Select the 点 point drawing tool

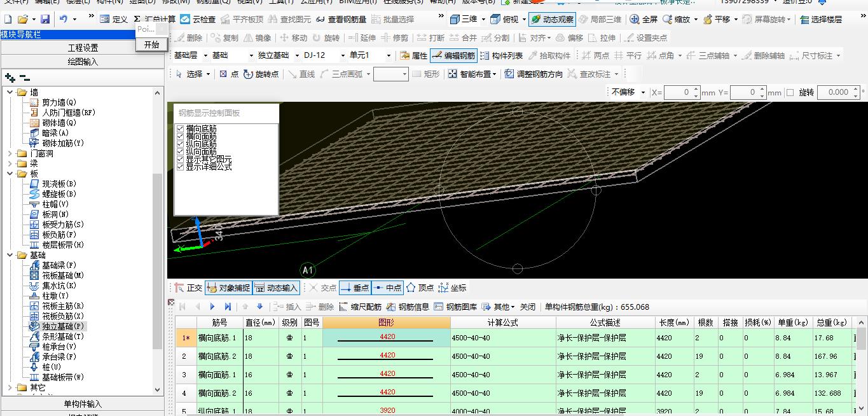(x=229, y=74)
